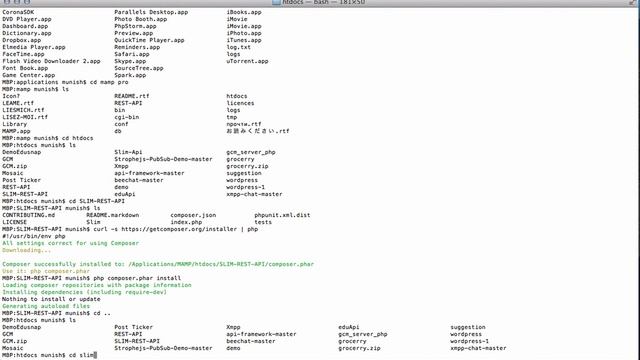Screen dimensions: 640x360
Task: Select Photo Booth.app entry
Action: pos(141,19)
